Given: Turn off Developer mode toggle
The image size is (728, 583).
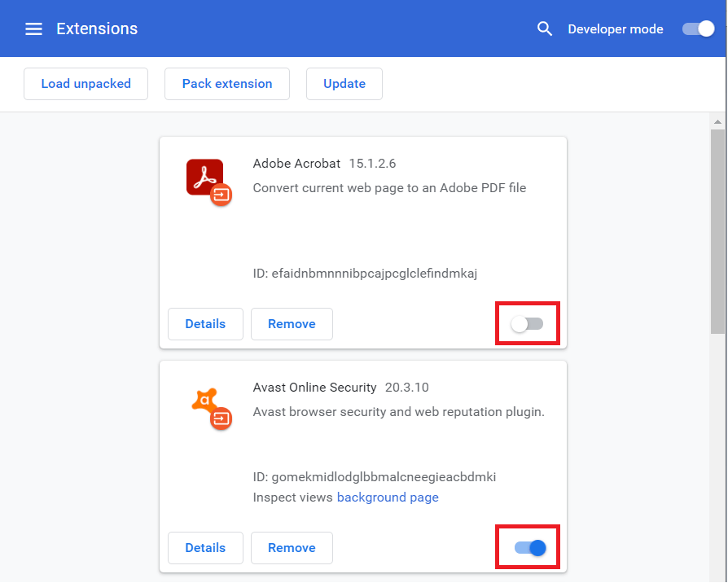Looking at the screenshot, I should point(698,28).
